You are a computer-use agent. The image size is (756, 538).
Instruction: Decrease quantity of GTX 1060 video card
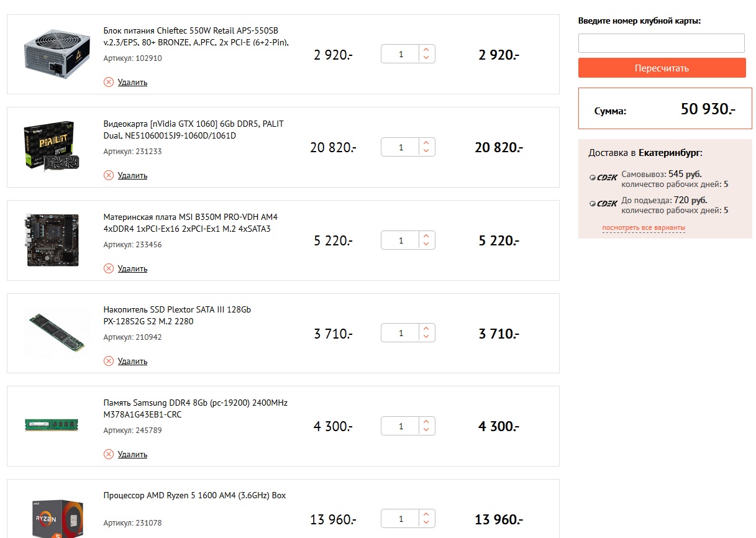click(426, 151)
